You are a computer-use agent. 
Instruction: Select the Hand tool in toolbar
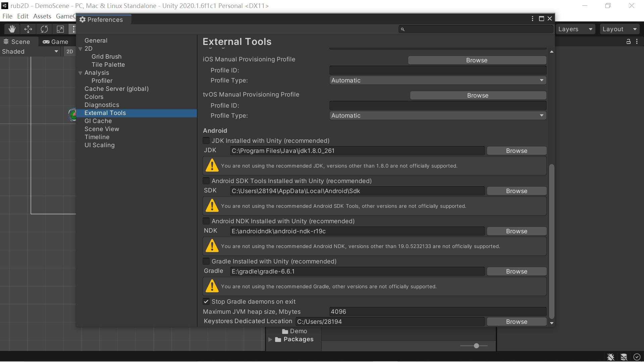tap(12, 29)
